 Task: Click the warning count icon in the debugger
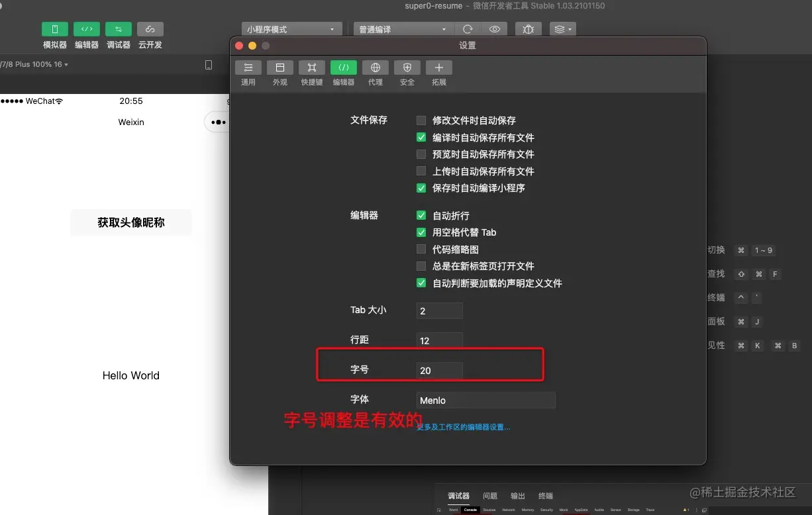tap(686, 510)
